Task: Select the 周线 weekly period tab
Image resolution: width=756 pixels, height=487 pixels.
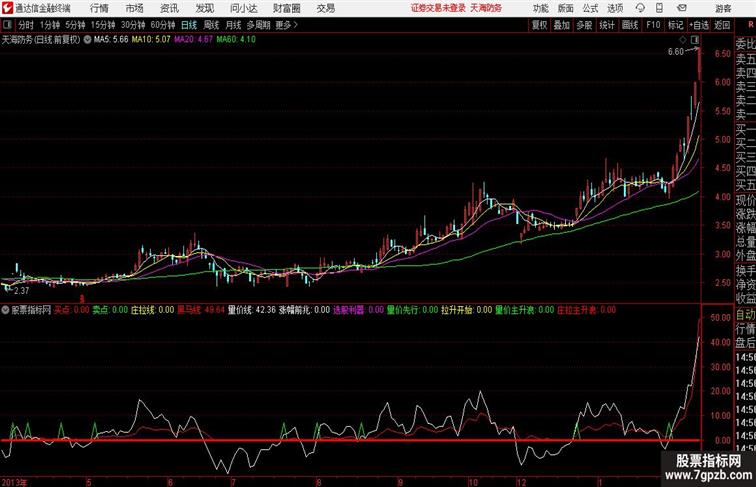Action: pyautogui.click(x=211, y=25)
